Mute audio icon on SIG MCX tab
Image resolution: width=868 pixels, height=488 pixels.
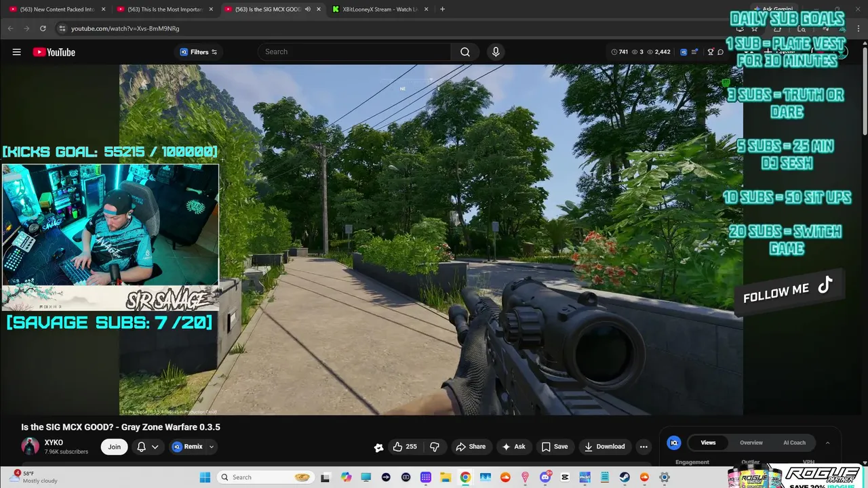pyautogui.click(x=308, y=9)
